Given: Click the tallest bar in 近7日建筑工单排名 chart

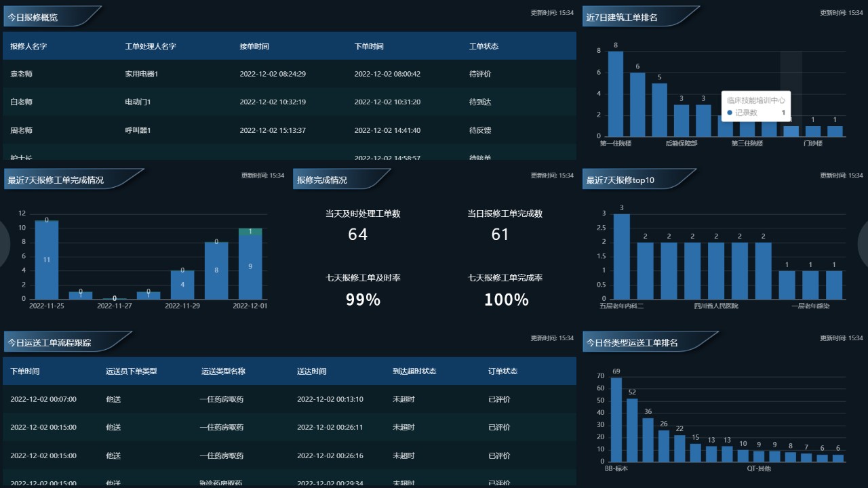Looking at the screenshot, I should [x=615, y=94].
